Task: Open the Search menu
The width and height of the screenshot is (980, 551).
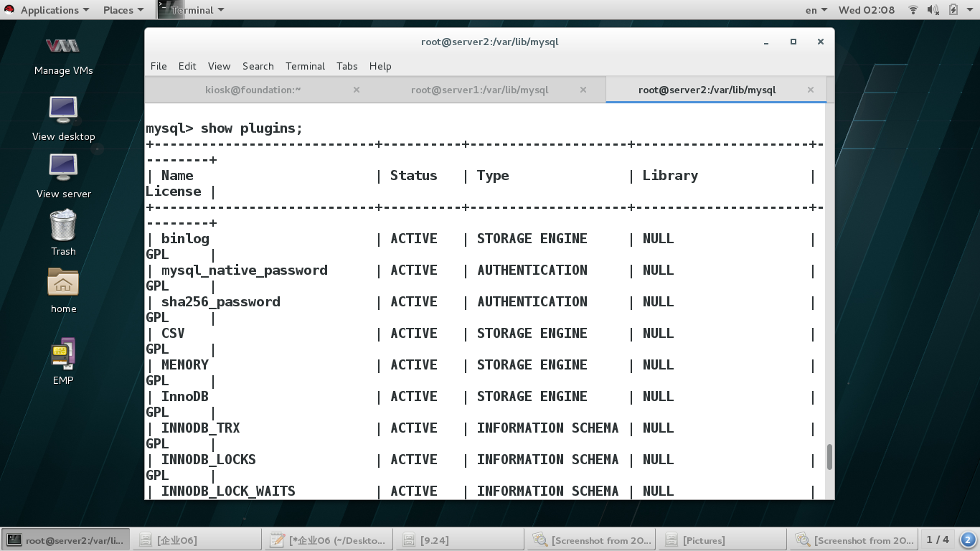Action: click(x=258, y=66)
